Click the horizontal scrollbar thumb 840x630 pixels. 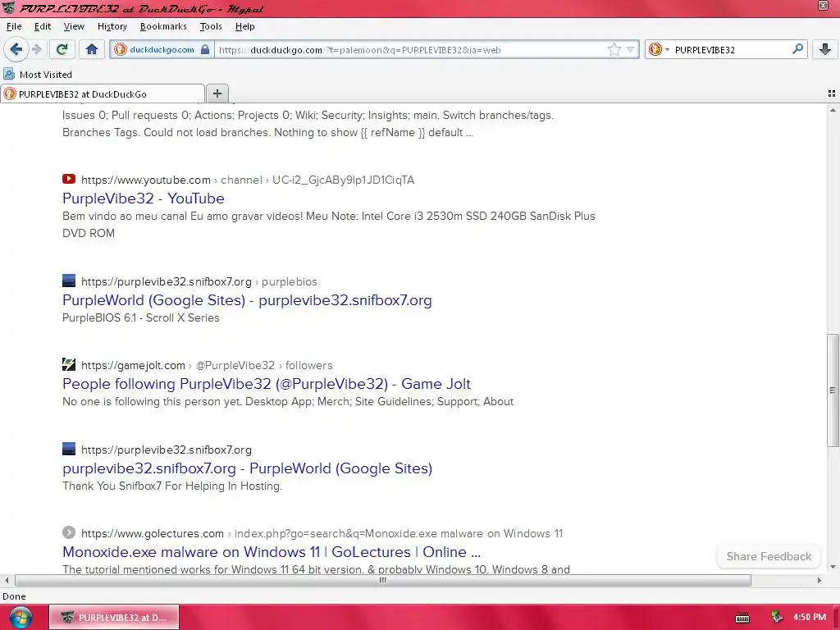coord(382,580)
